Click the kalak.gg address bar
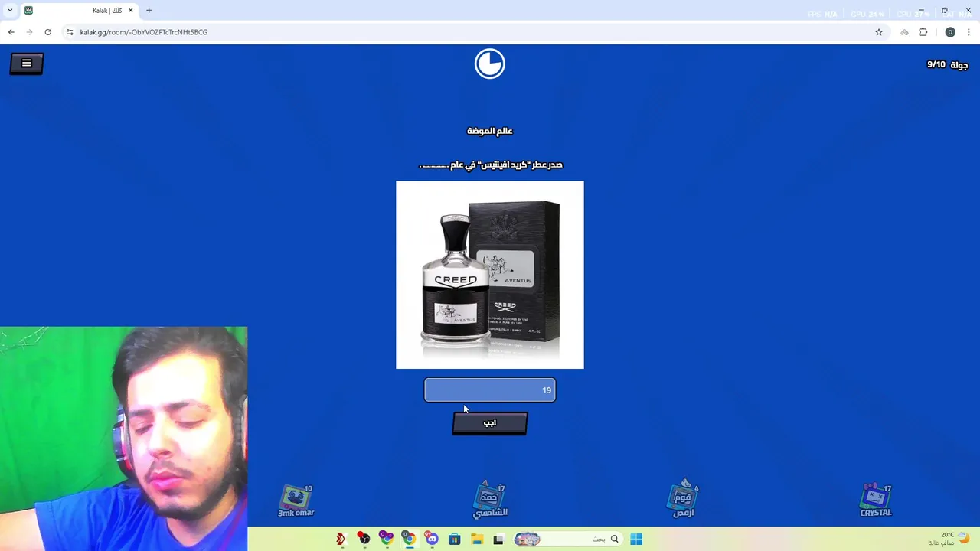This screenshot has height=551, width=980. (475, 32)
